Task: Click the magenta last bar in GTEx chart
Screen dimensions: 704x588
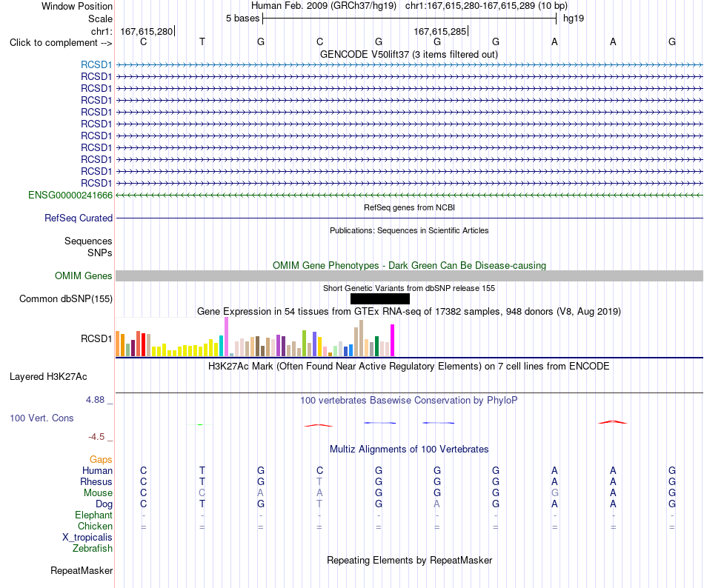Action: tap(393, 341)
